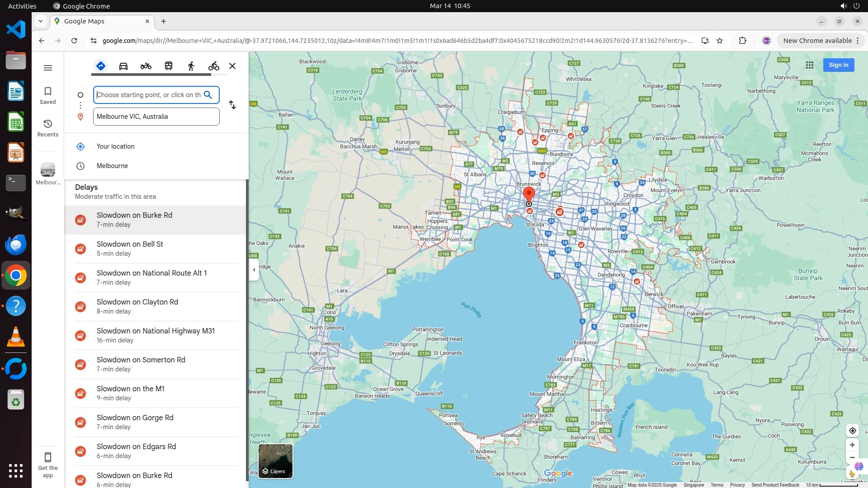Select the Motorcycle travel mode icon
The width and height of the screenshot is (868, 488).
coord(146,66)
